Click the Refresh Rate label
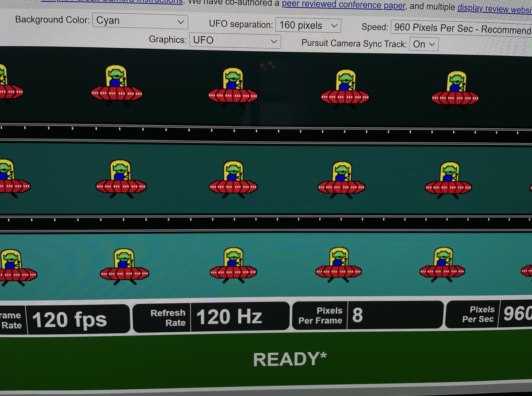This screenshot has height=396, width=532. click(168, 317)
